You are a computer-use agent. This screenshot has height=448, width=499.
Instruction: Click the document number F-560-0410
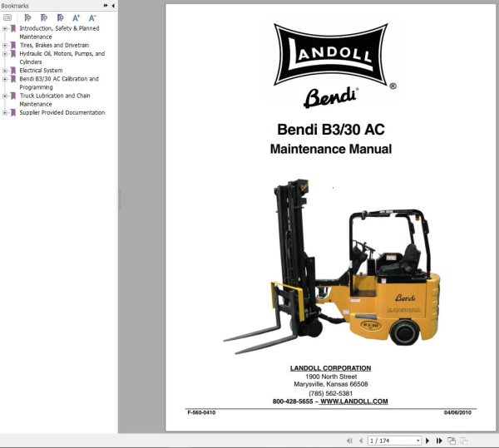point(201,412)
